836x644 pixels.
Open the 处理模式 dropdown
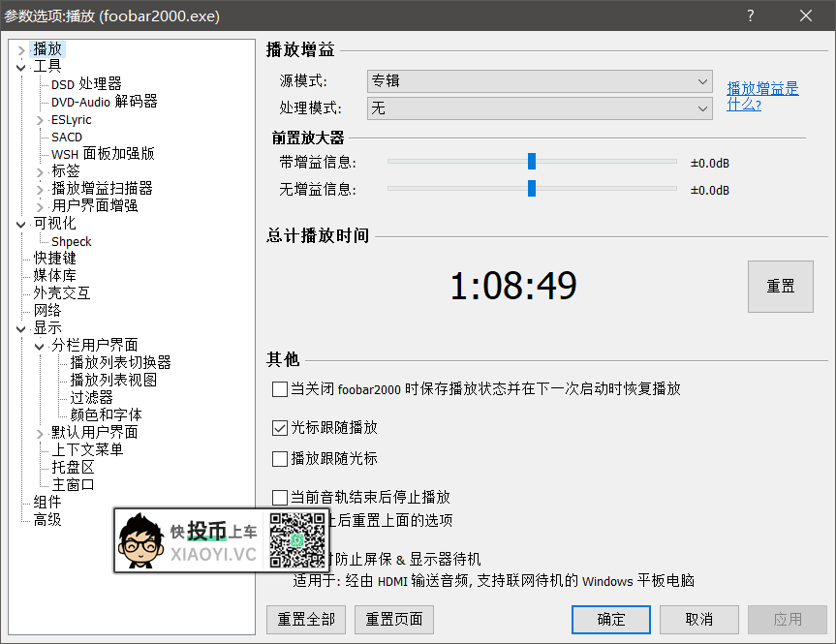coord(540,108)
